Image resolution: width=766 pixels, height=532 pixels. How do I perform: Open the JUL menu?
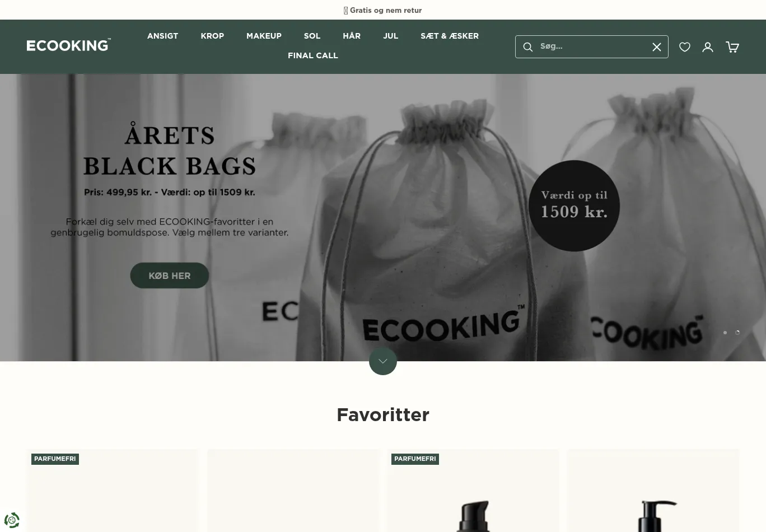pos(391,36)
